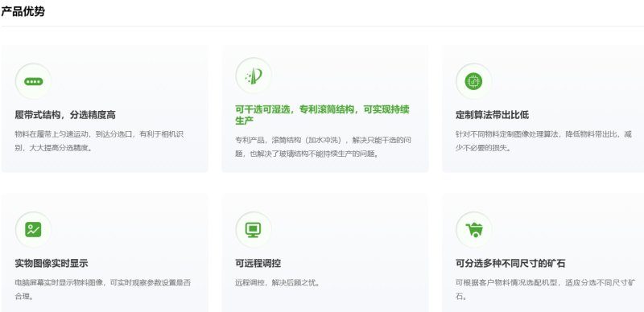Click the custom algorithm chip icon

pos(473,81)
